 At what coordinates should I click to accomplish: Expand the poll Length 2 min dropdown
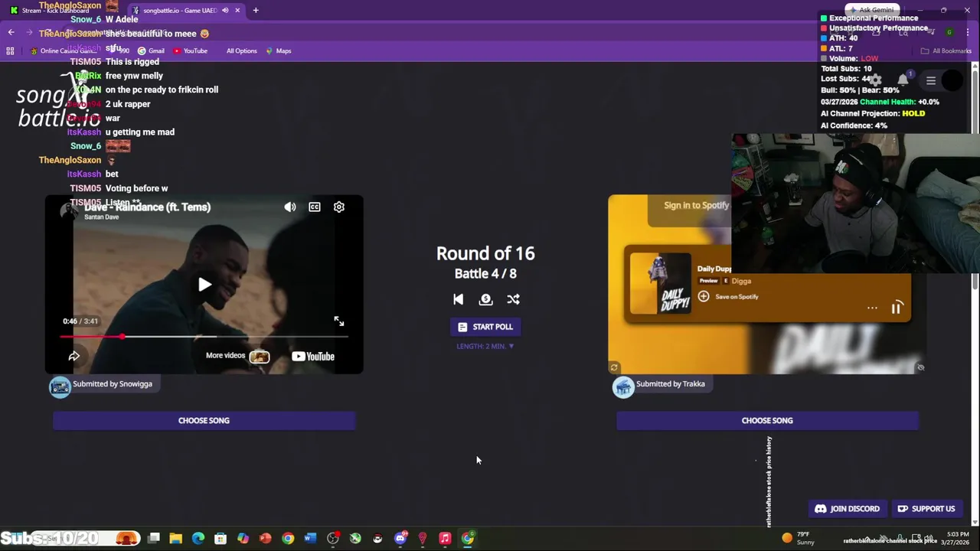[x=485, y=346]
